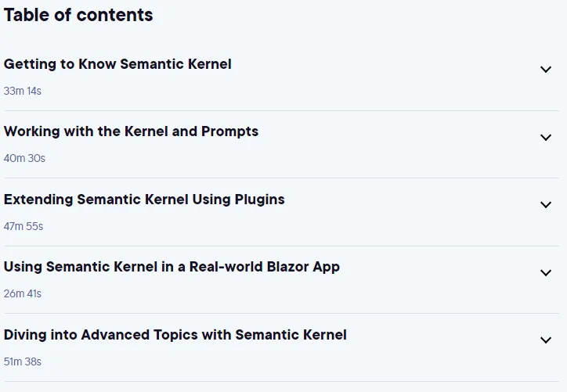Open the chevron for Extending Semantic Kernel Using Plugins
This screenshot has height=392, width=567.
546,204
